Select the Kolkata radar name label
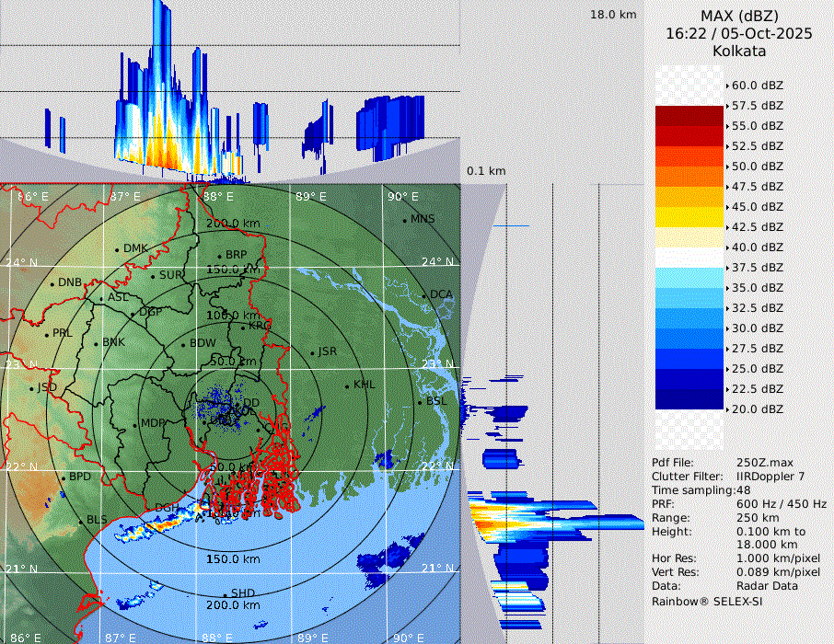Viewport: 834px width, 644px height. coord(739,51)
